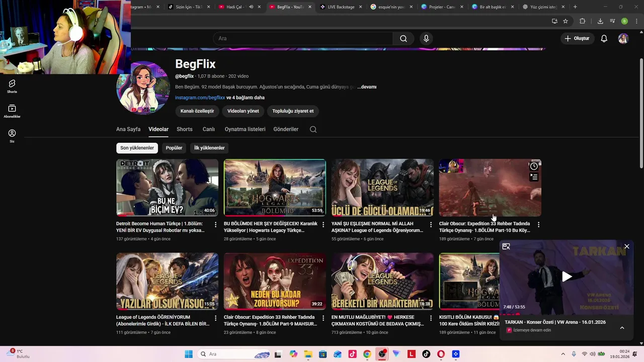Start voice search with the microphone icon

(x=426, y=39)
